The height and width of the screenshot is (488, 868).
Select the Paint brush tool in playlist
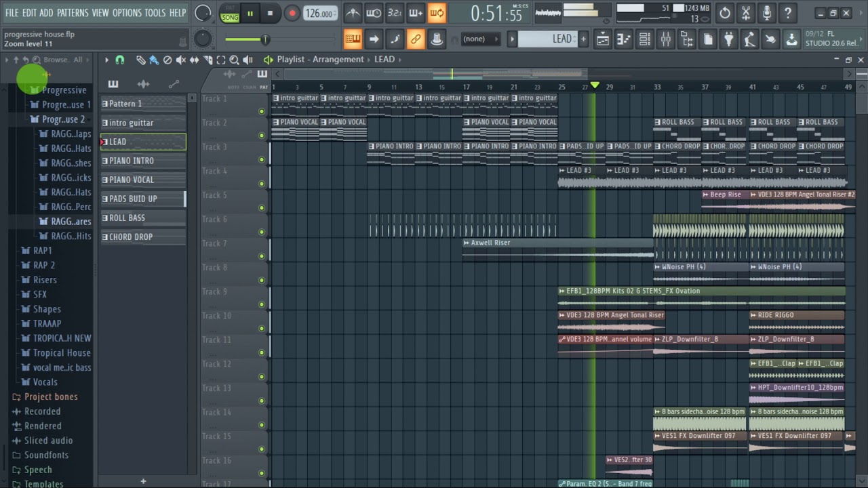154,60
